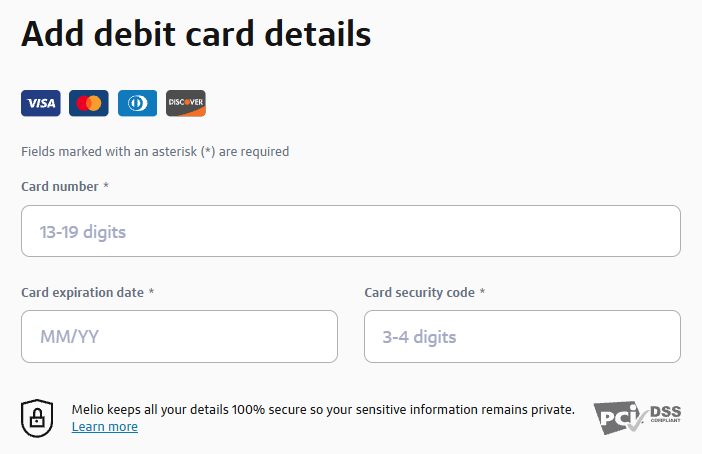This screenshot has width=702, height=454.
Task: Click the DSS Compliant badge text
Action: pos(666,414)
